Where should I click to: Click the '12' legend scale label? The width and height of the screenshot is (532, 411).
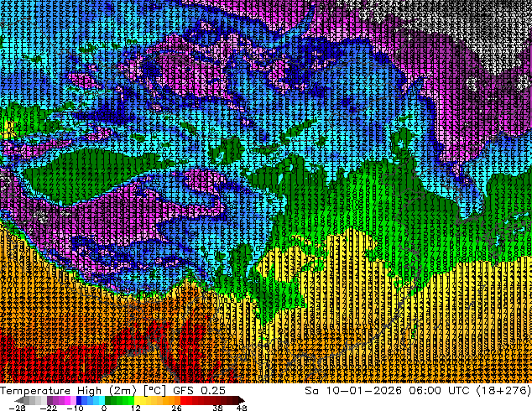pyautogui.click(x=136, y=408)
